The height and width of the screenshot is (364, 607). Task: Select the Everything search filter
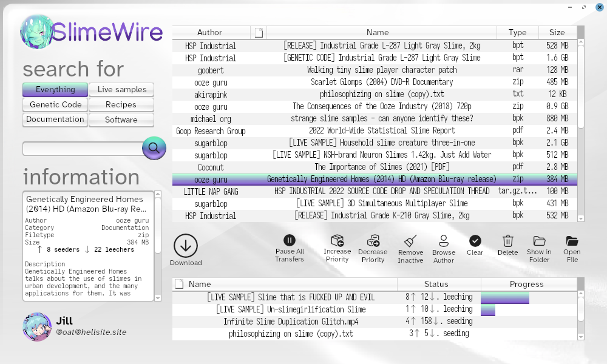pyautogui.click(x=55, y=90)
